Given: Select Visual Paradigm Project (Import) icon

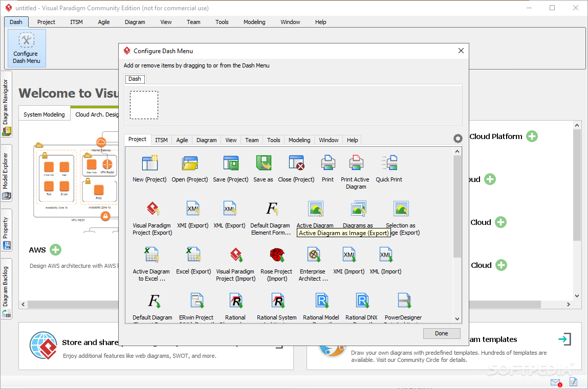Looking at the screenshot, I should tap(236, 255).
